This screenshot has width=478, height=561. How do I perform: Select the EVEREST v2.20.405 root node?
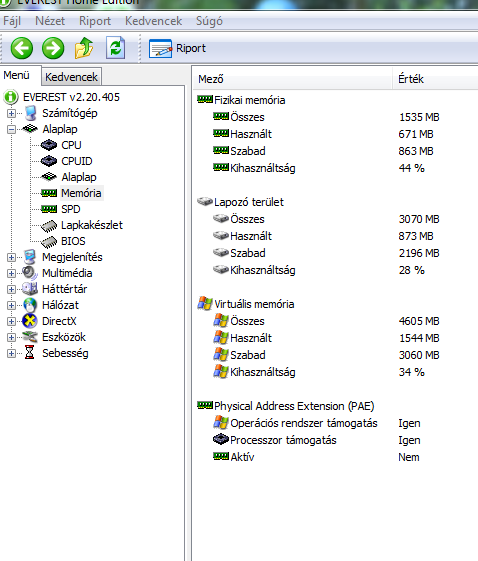[x=71, y=97]
